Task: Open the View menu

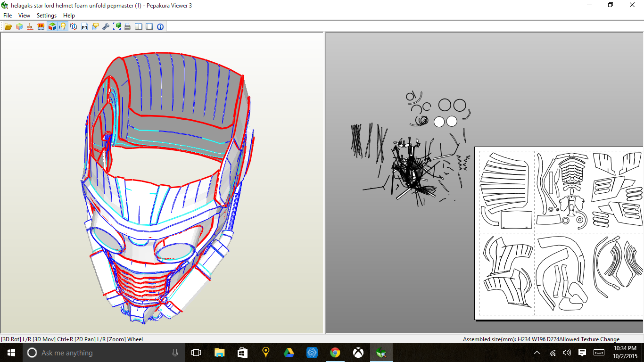Action: pos(24,16)
